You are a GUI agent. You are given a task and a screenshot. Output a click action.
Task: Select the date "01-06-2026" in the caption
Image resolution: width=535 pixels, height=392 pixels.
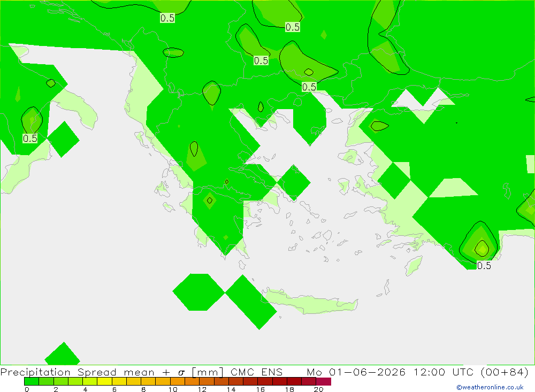368,372
